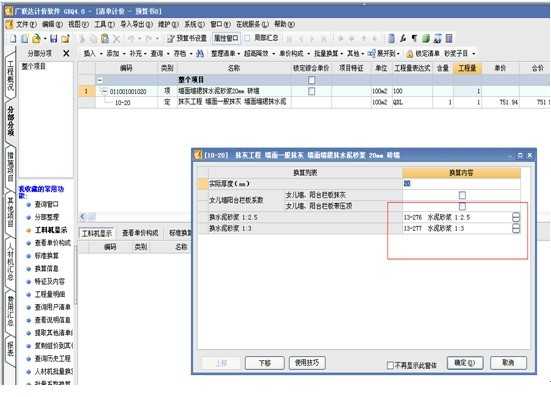
Task: Open the 预算书设置 settings button
Action: tap(187, 38)
